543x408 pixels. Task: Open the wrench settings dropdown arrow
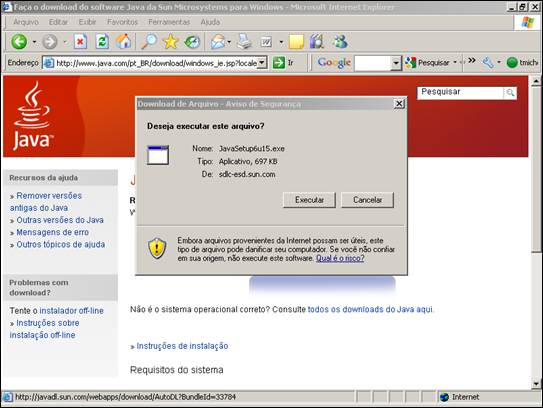tap(499, 63)
